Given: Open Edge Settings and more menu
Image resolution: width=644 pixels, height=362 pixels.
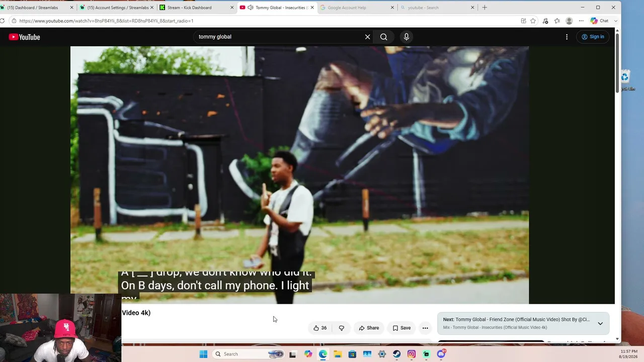Looking at the screenshot, I should 581,21.
